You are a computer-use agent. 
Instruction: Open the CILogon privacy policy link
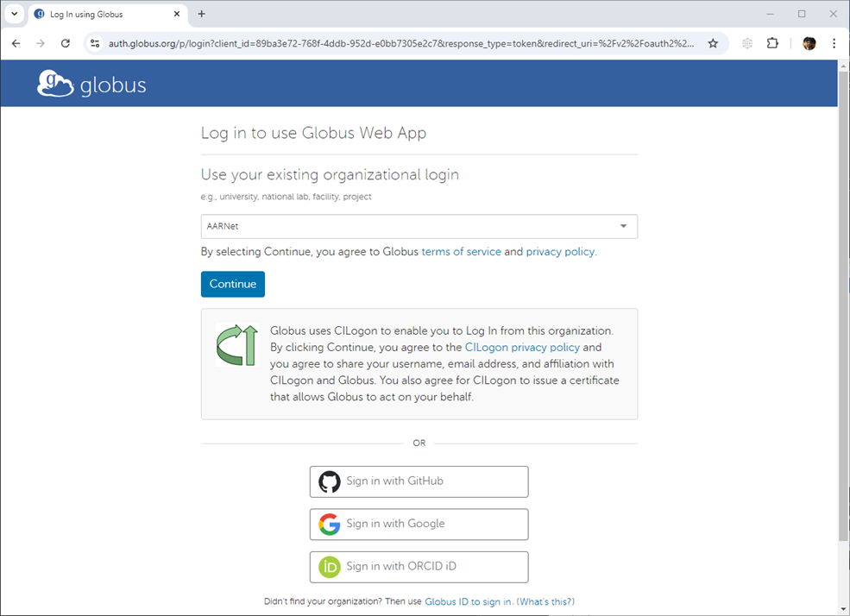point(522,348)
